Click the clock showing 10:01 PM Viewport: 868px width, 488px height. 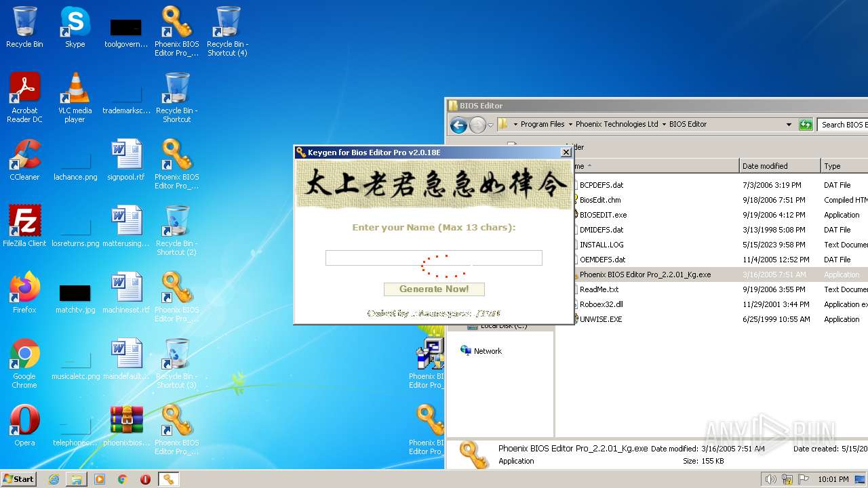(x=833, y=479)
